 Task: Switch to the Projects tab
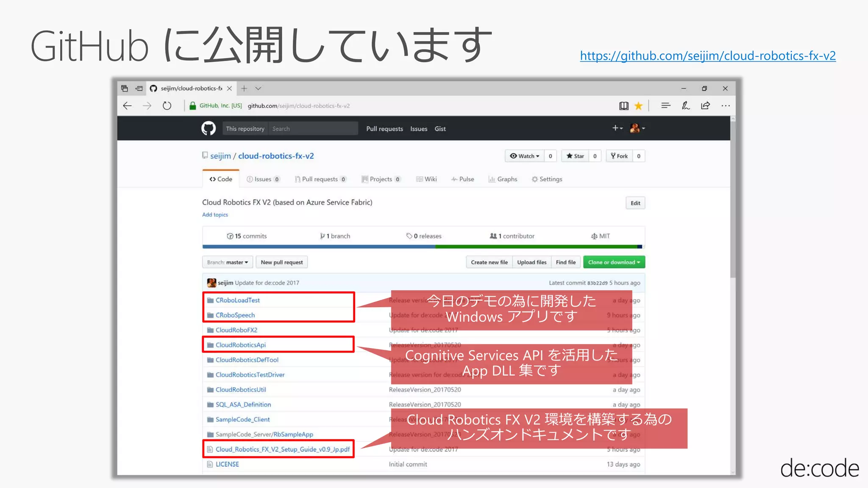pos(381,179)
